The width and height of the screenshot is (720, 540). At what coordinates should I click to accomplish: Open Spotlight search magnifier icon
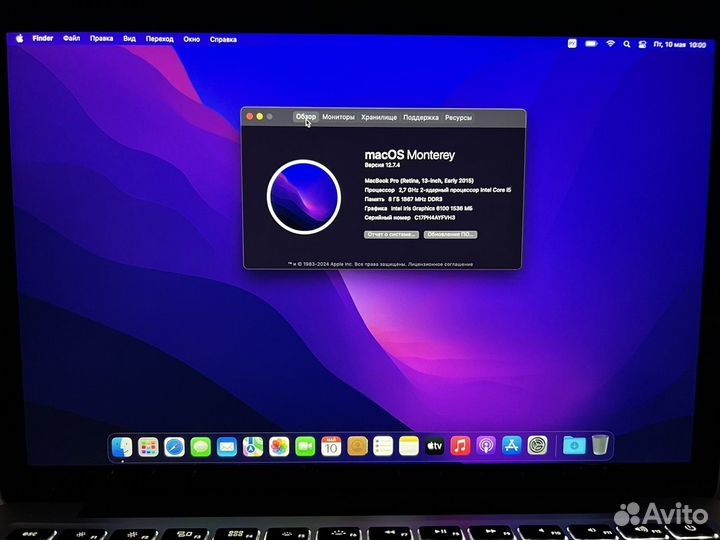point(626,44)
